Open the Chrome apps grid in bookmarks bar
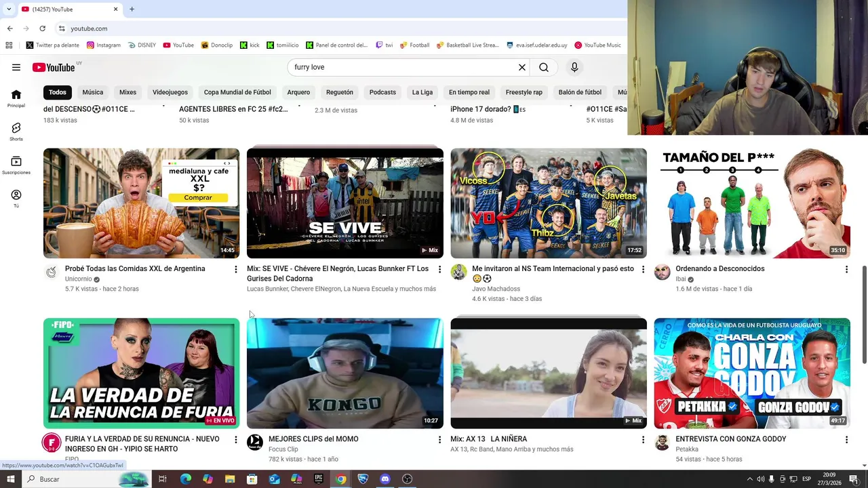The height and width of the screenshot is (488, 868). [x=9, y=45]
